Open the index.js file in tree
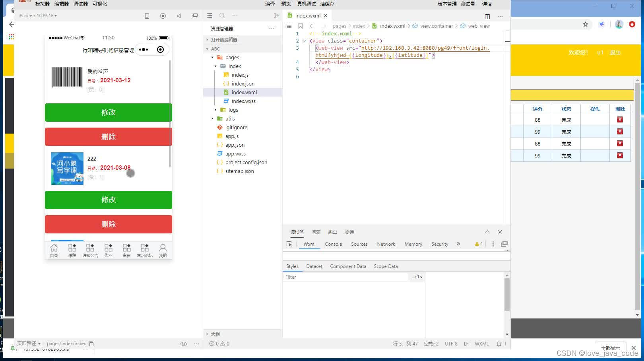This screenshot has height=361, width=644. [240, 75]
